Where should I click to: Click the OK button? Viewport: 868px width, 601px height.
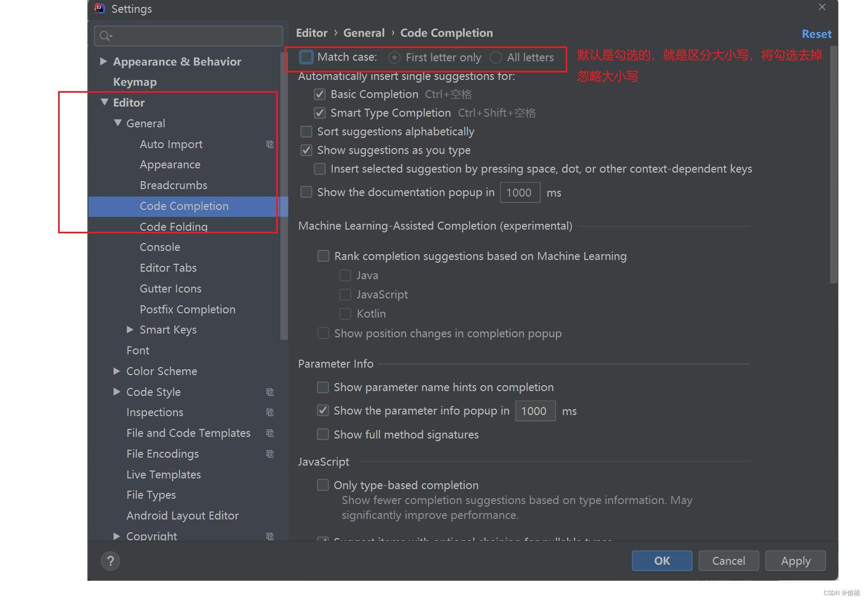pyautogui.click(x=662, y=561)
